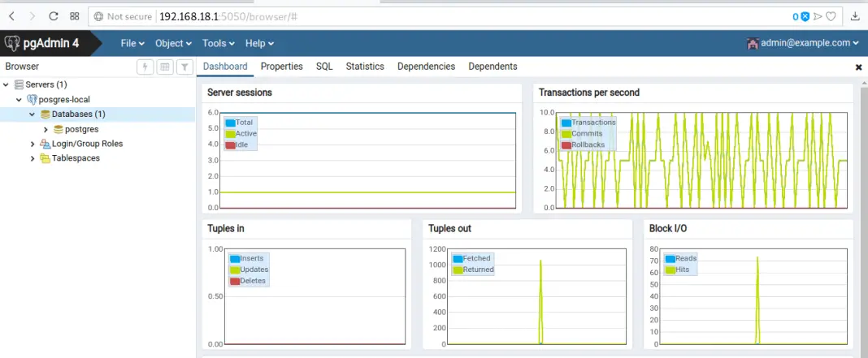Click the View Data grid icon
Viewport: 868px width, 358px height.
tap(165, 67)
